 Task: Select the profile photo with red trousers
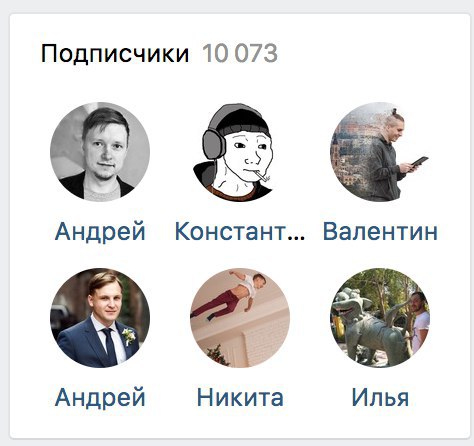point(240,318)
